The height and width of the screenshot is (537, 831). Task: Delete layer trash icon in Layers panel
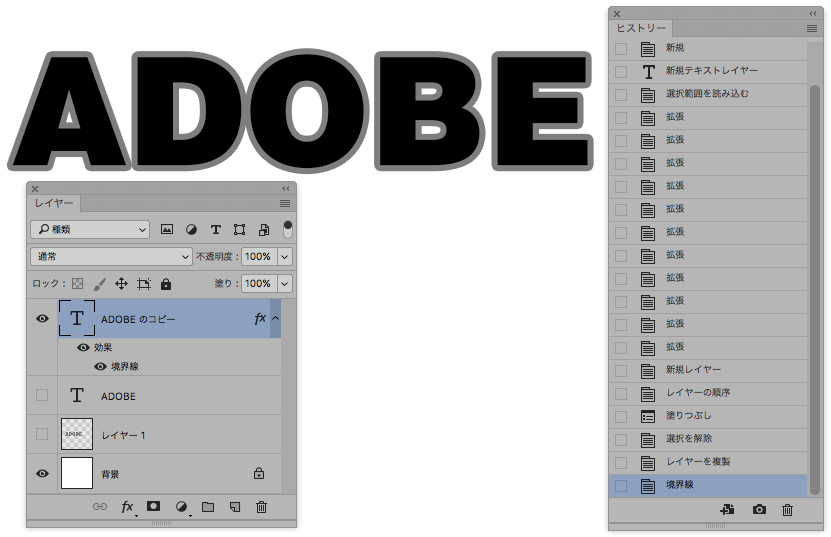(x=261, y=507)
